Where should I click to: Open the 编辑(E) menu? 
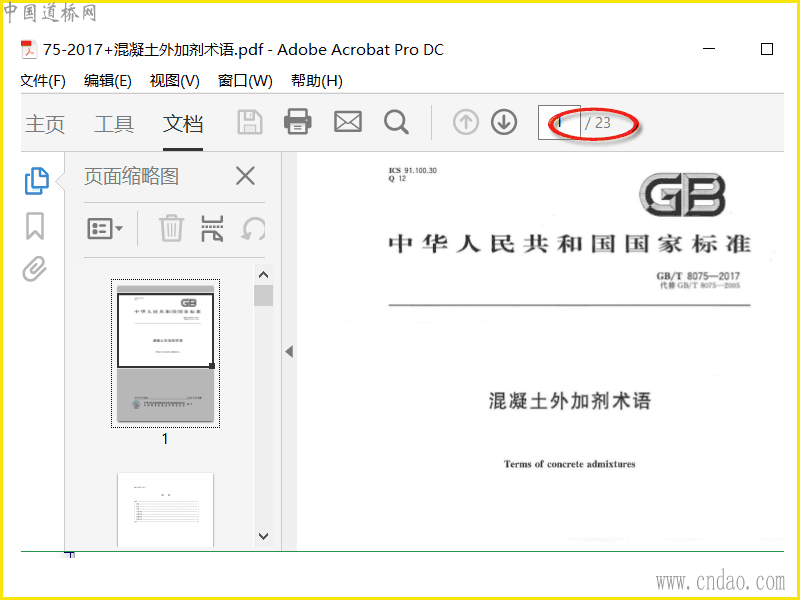[108, 81]
